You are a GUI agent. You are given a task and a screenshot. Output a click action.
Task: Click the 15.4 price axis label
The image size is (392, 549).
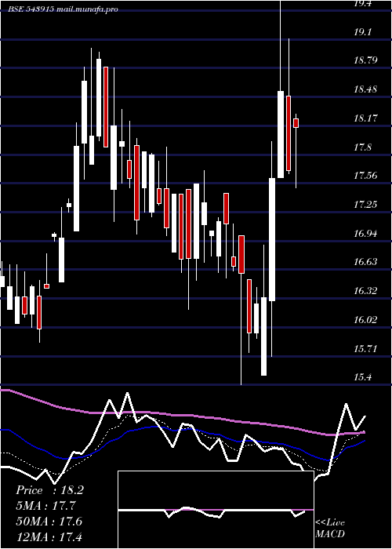363,377
